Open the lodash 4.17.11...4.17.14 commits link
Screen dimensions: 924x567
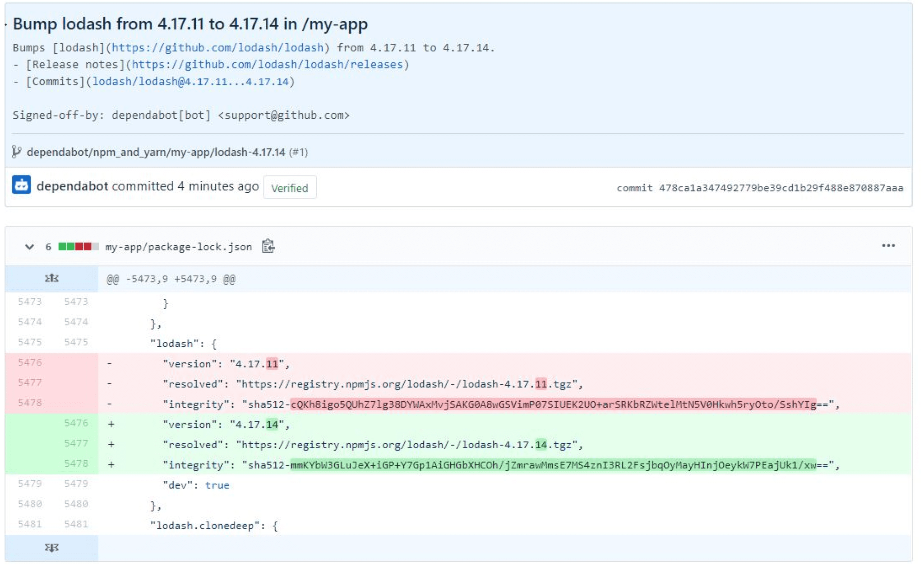[x=190, y=81]
